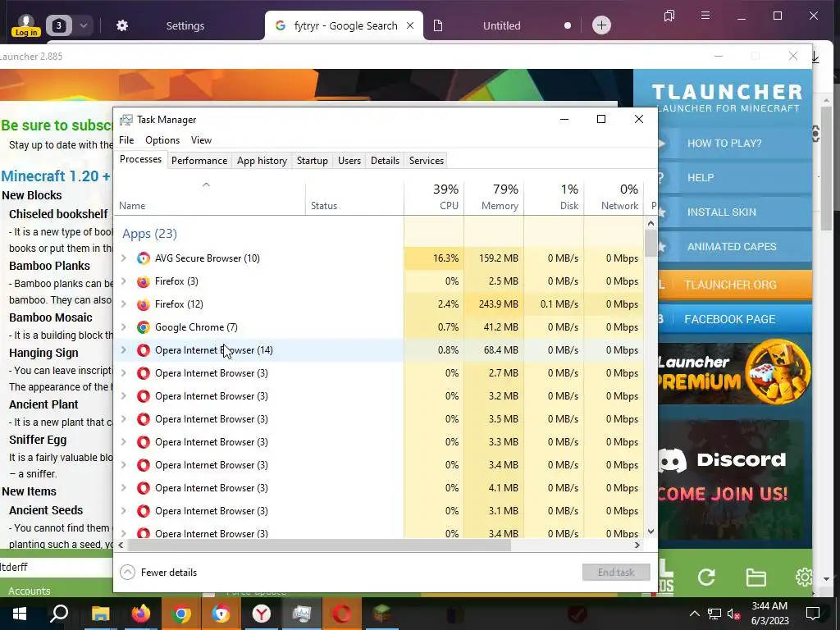The height and width of the screenshot is (630, 840).
Task: Click Task Manager horizontal scrollbar thumb
Action: 318,546
